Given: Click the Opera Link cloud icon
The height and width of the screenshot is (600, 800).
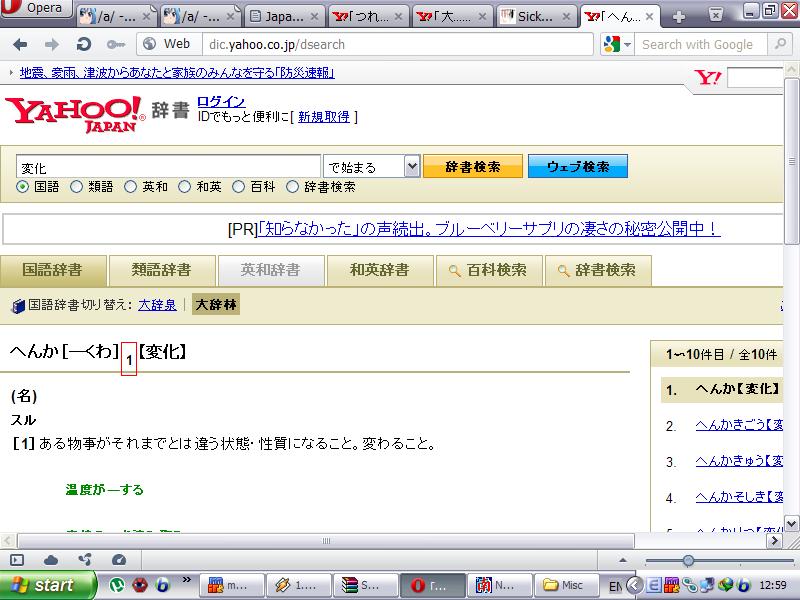Looking at the screenshot, I should [x=51, y=560].
